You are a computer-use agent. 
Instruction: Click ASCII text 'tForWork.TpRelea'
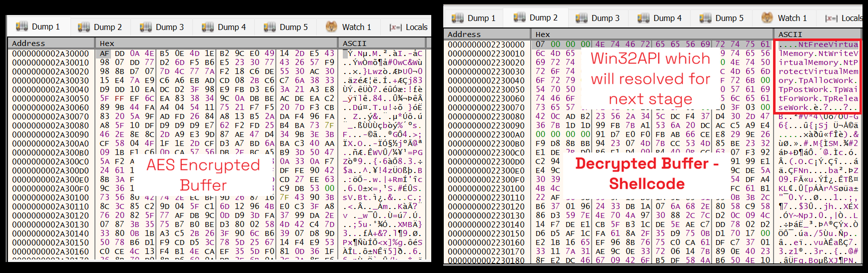(x=819, y=98)
